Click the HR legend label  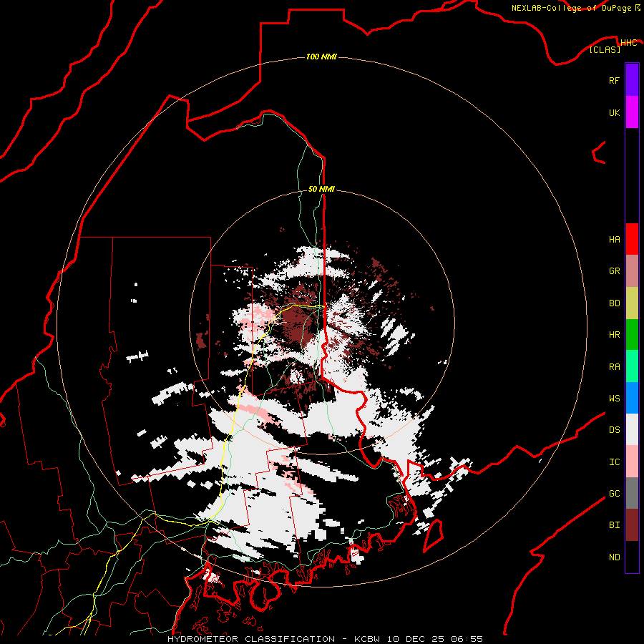pyautogui.click(x=614, y=335)
